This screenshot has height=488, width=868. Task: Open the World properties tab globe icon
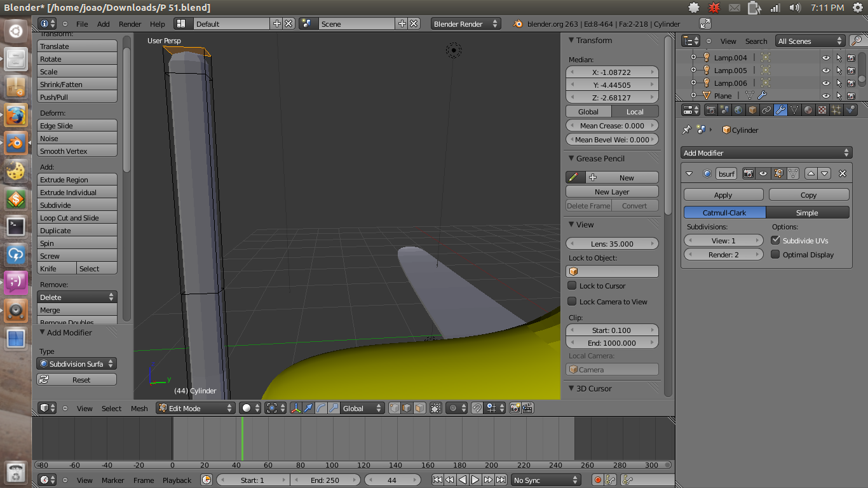[738, 110]
